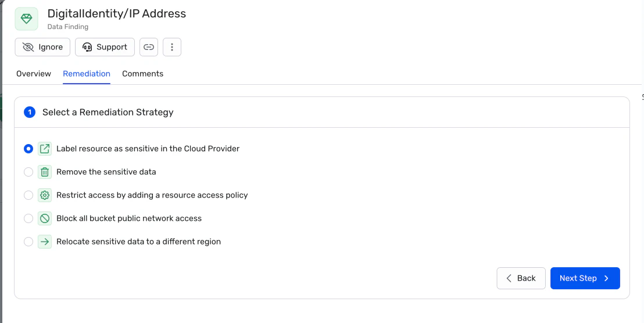644x323 pixels.
Task: Click the block icon for bucket public access
Action: pyautogui.click(x=45, y=218)
